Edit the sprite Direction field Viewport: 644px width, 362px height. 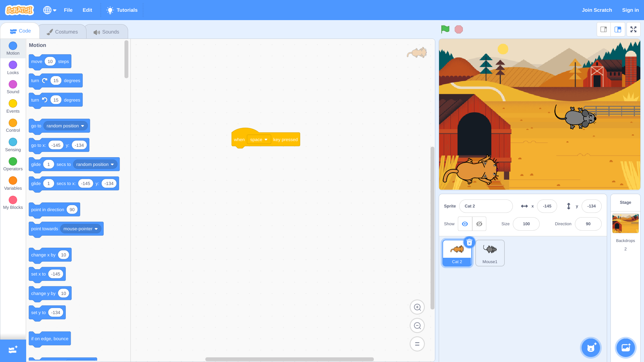tap(588, 224)
